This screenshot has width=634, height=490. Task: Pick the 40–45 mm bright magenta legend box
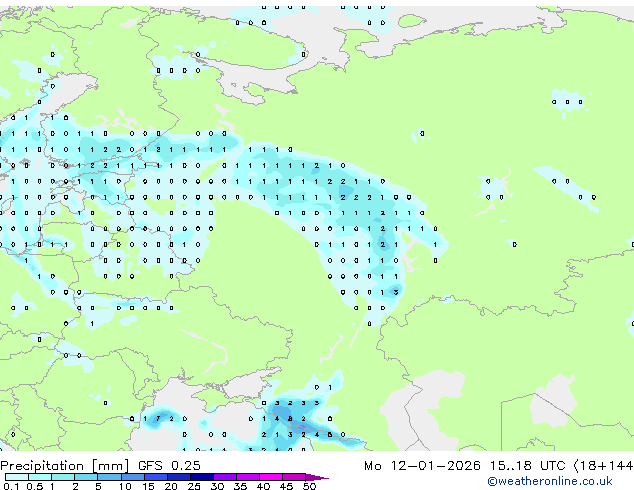[x=271, y=477]
